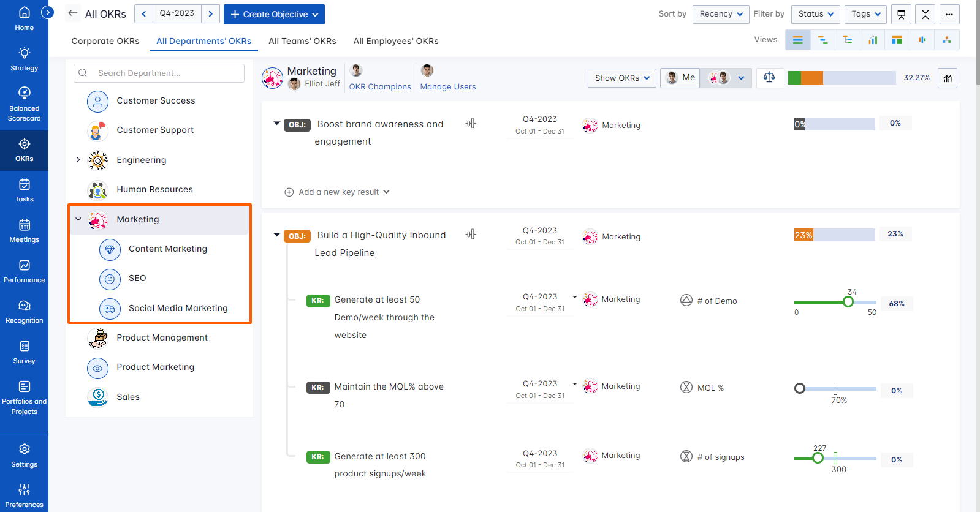This screenshot has width=980, height=512.
Task: Open presentation mode icon
Action: (x=901, y=14)
